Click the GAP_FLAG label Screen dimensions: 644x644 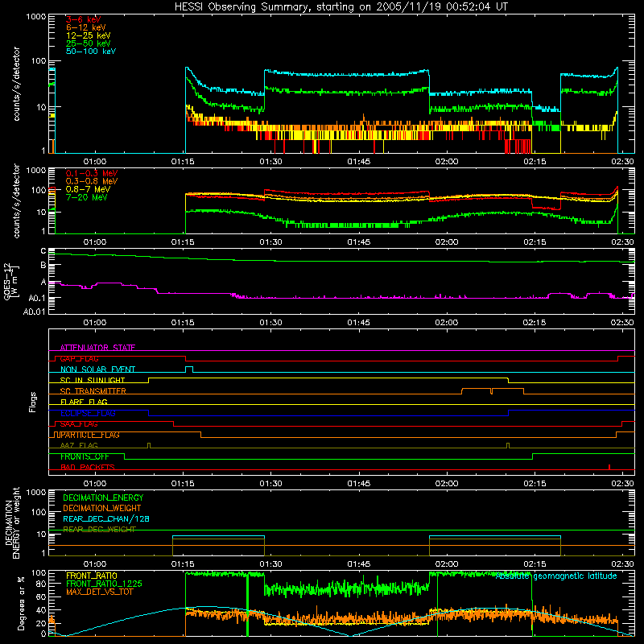79,358
